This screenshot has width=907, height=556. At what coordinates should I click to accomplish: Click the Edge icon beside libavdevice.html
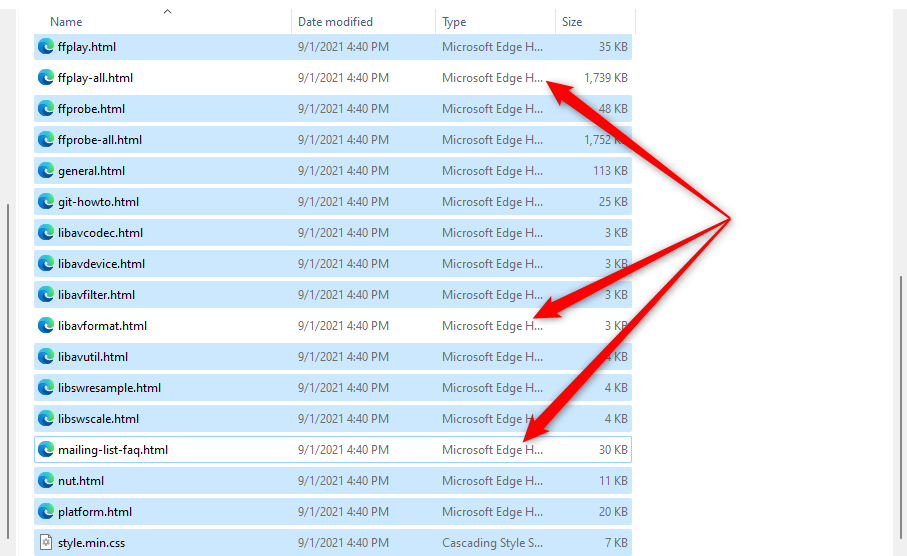[x=46, y=263]
